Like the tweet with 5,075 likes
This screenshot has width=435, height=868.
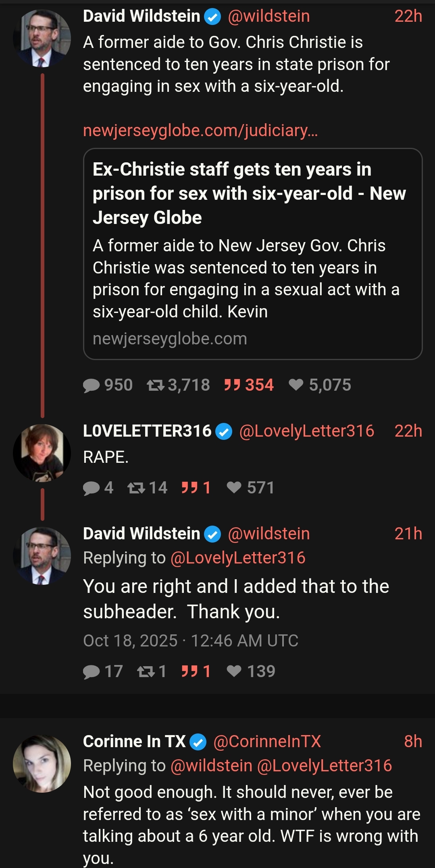(x=320, y=385)
